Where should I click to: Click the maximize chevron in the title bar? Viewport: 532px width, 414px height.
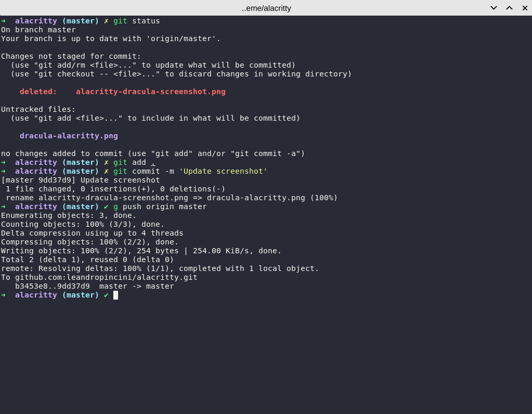pyautogui.click(x=509, y=8)
